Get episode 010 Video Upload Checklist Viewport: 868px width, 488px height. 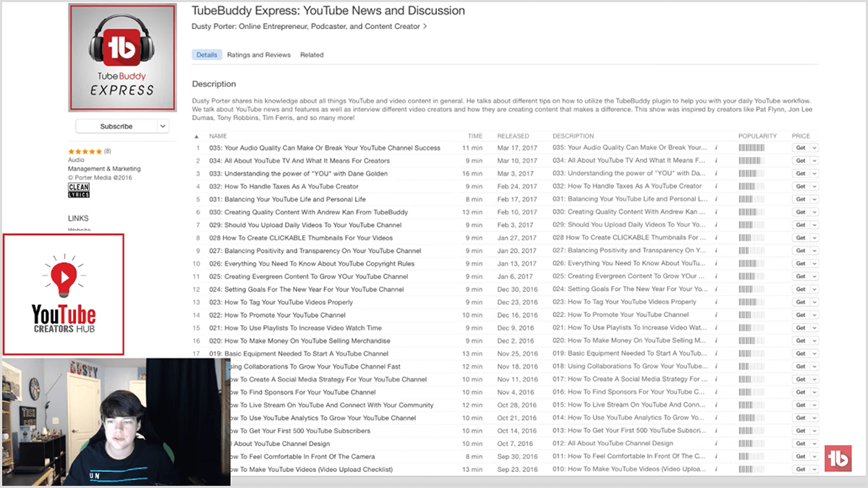point(801,469)
